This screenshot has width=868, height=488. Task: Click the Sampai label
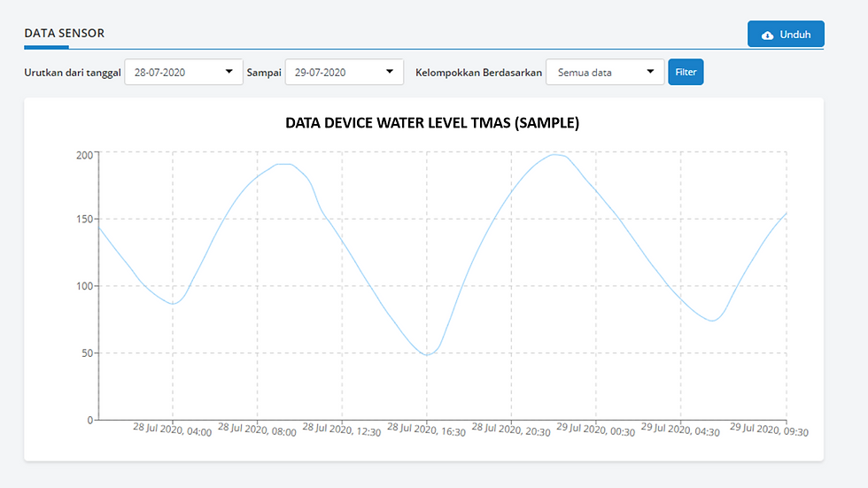click(x=264, y=73)
